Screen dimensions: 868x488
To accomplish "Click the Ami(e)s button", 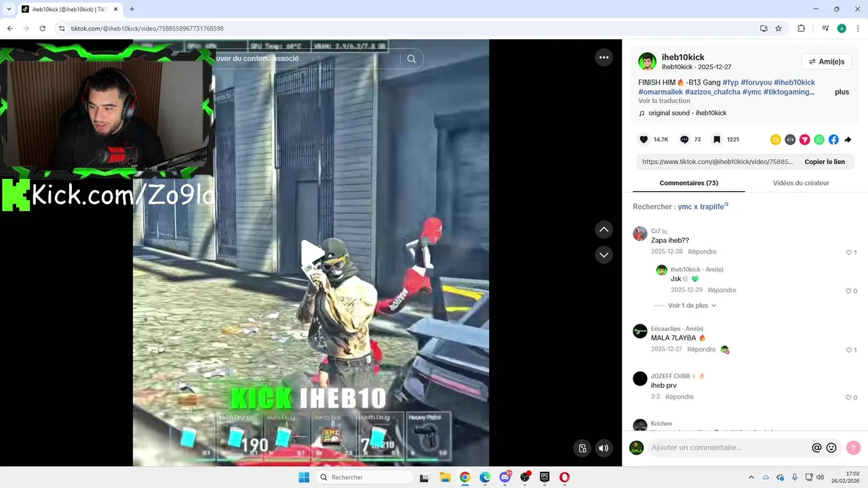I will pos(826,62).
